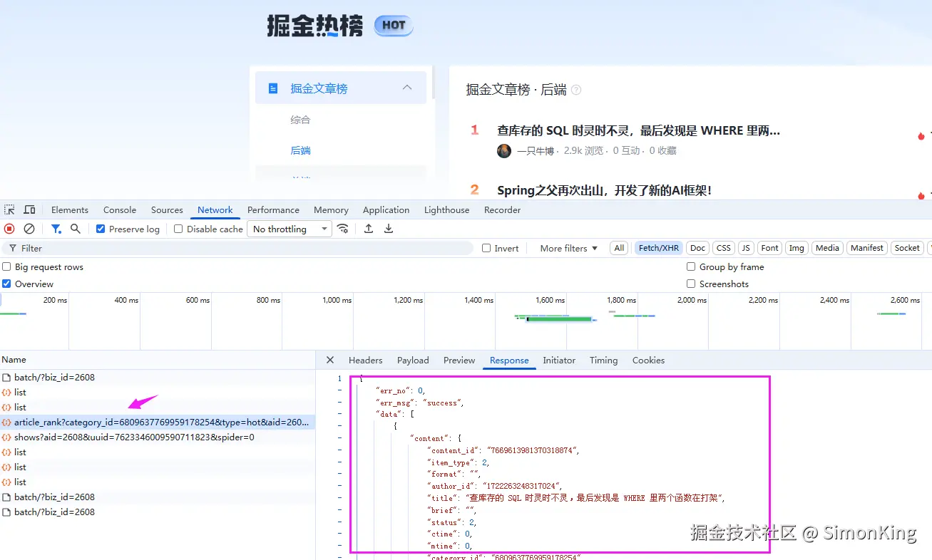
Task: Open the 后端 category in the sidebar
Action: pyautogui.click(x=300, y=150)
